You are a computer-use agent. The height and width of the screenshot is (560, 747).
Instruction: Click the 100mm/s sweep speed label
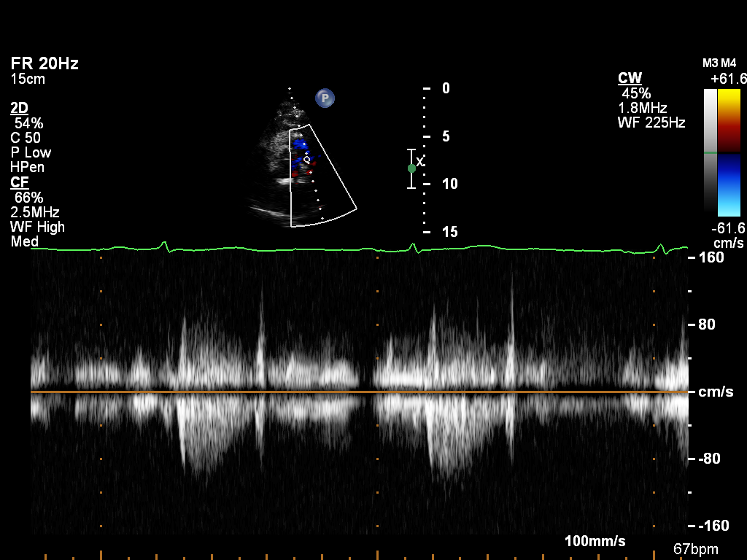(x=595, y=541)
